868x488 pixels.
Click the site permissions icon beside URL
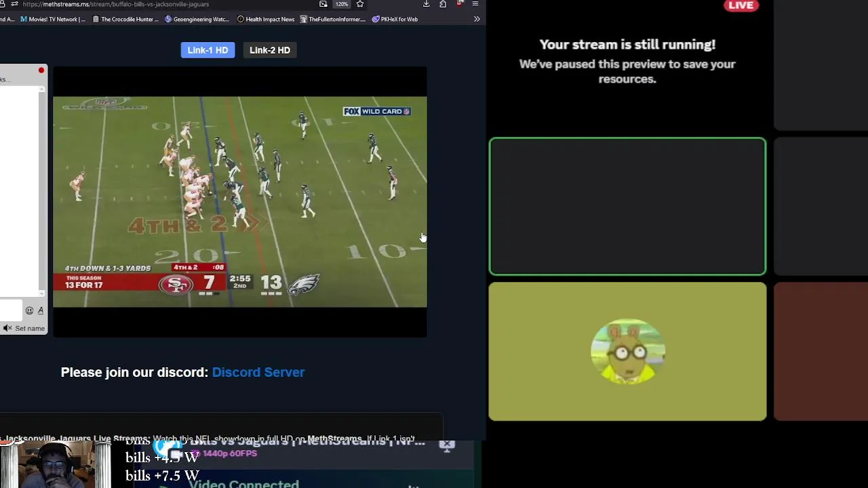tap(14, 4)
